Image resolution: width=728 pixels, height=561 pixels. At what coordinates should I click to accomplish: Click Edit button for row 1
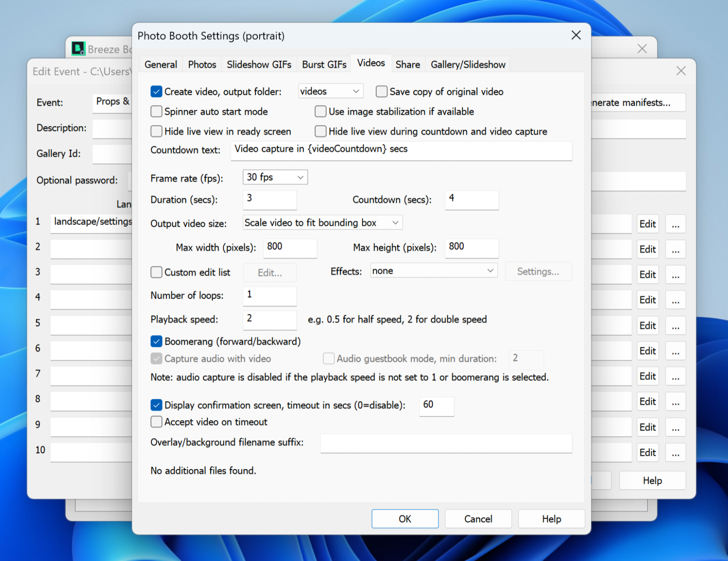pos(647,224)
